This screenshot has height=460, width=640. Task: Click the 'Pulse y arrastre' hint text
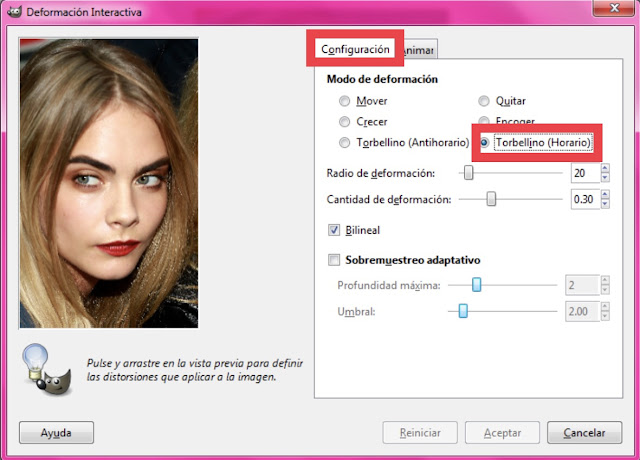(194, 370)
